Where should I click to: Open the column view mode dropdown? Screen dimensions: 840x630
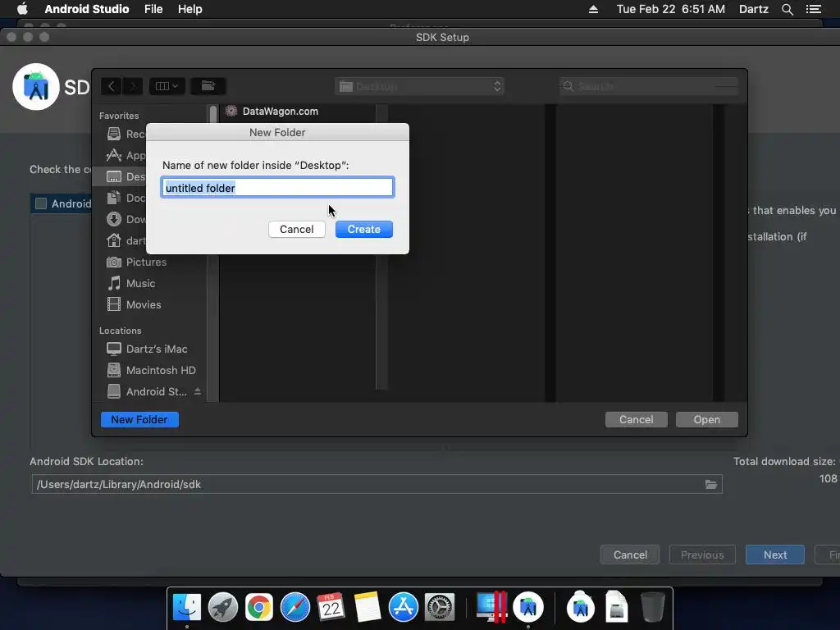pos(167,86)
